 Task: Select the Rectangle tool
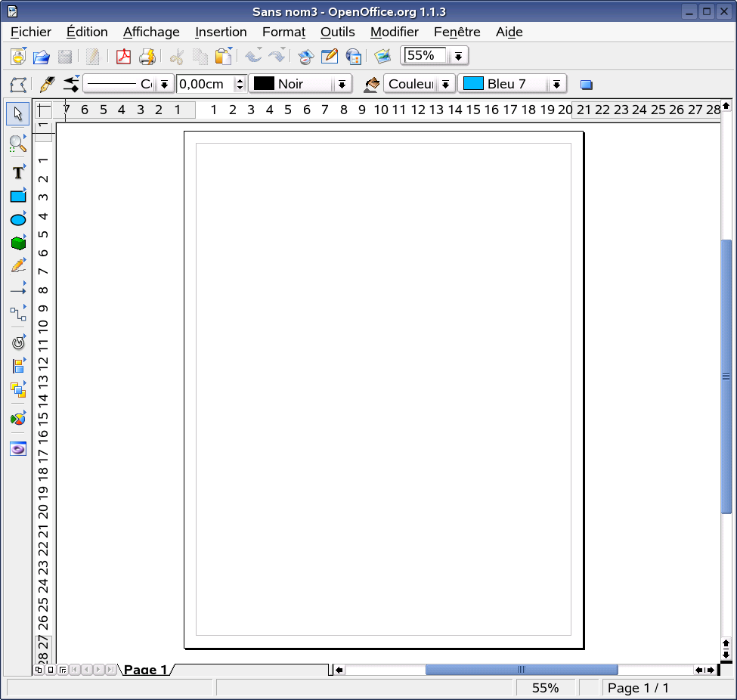(17, 196)
